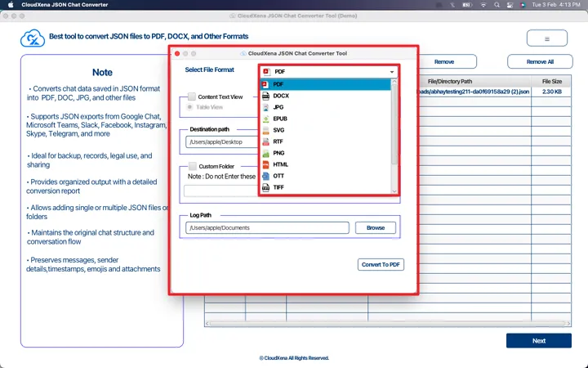Screen dimensions: 588x368
Task: Enable the Content Text View checkbox
Action: click(x=192, y=96)
